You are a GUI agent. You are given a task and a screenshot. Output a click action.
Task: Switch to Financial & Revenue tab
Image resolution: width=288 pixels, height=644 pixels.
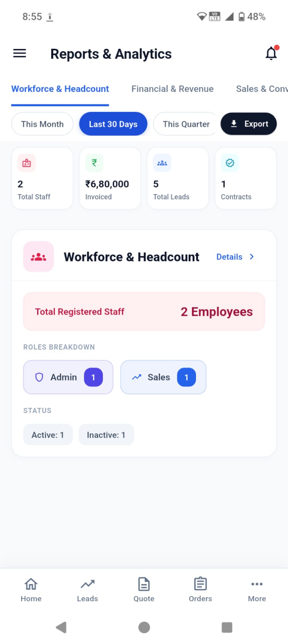pyautogui.click(x=173, y=89)
